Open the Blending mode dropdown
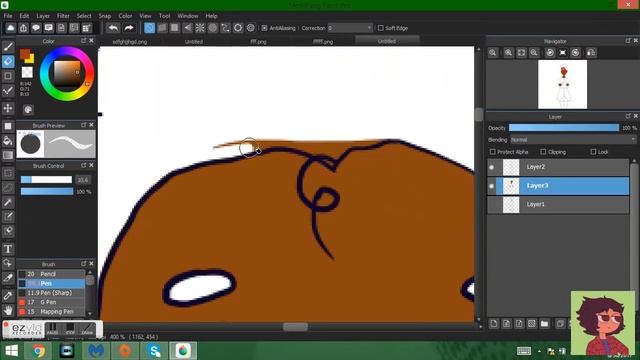 click(x=573, y=140)
